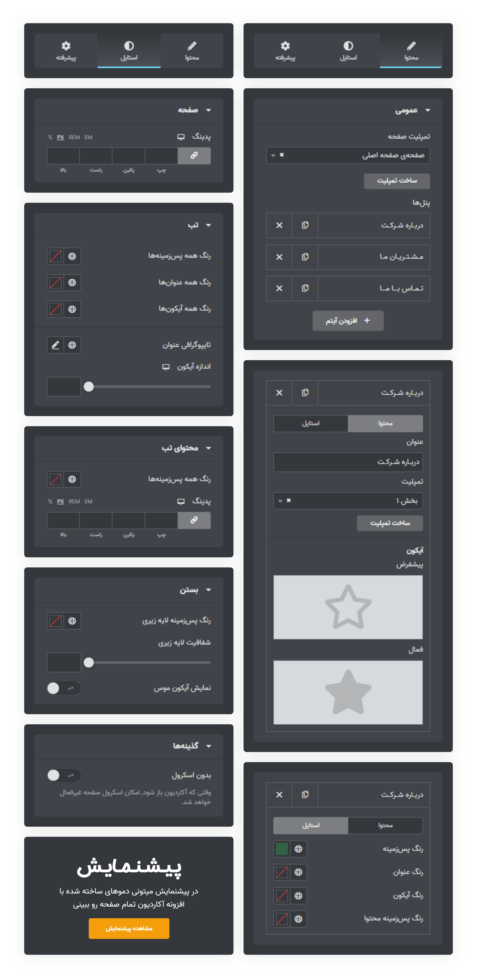Select the REM unit for the صفحه padding
Image resolution: width=477 pixels, height=980 pixels.
coord(74,137)
